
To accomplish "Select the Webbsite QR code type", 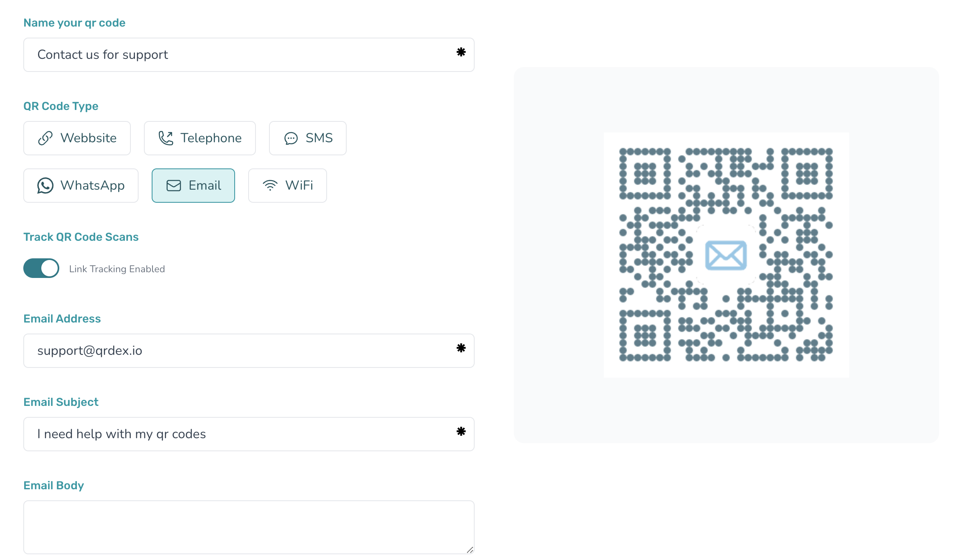I will point(77,138).
